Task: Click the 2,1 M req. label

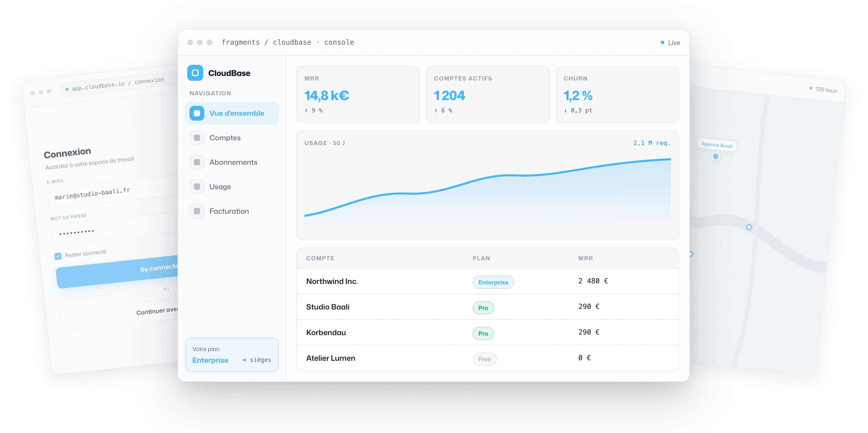Action: [652, 143]
